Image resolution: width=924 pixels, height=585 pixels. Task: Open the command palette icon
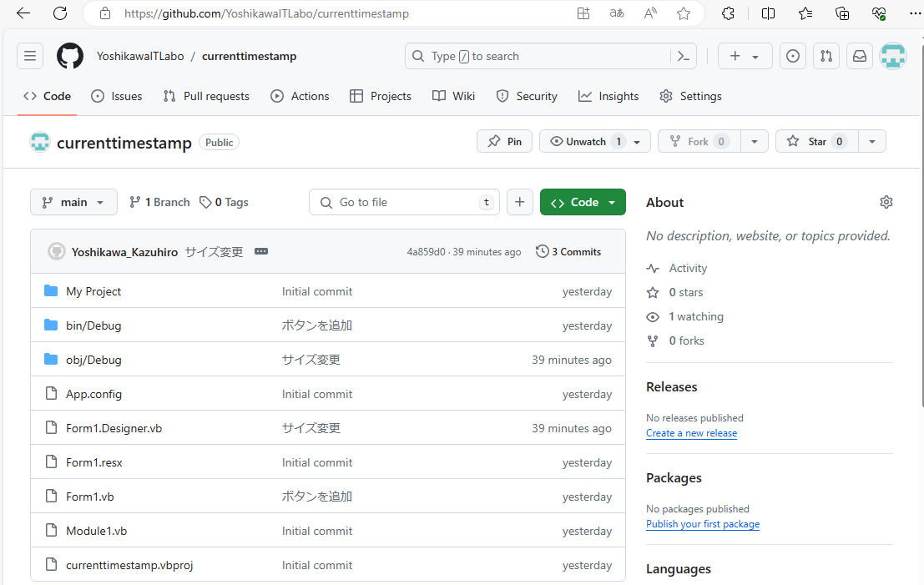[x=683, y=56]
